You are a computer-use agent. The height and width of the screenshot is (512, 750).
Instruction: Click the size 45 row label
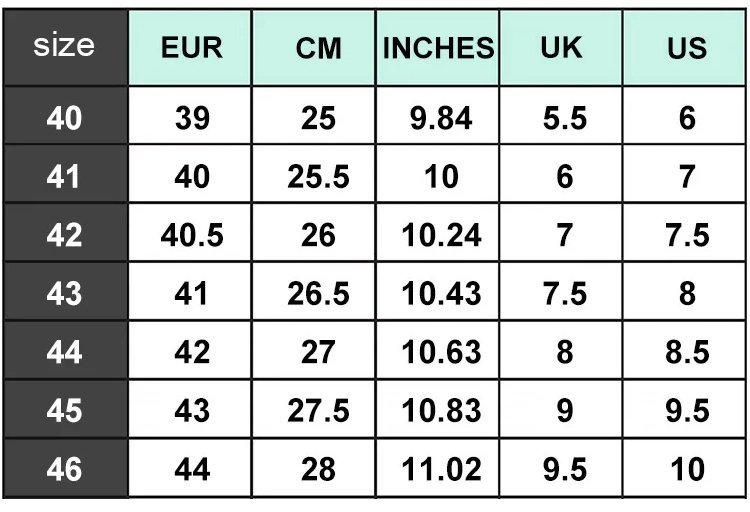click(64, 411)
